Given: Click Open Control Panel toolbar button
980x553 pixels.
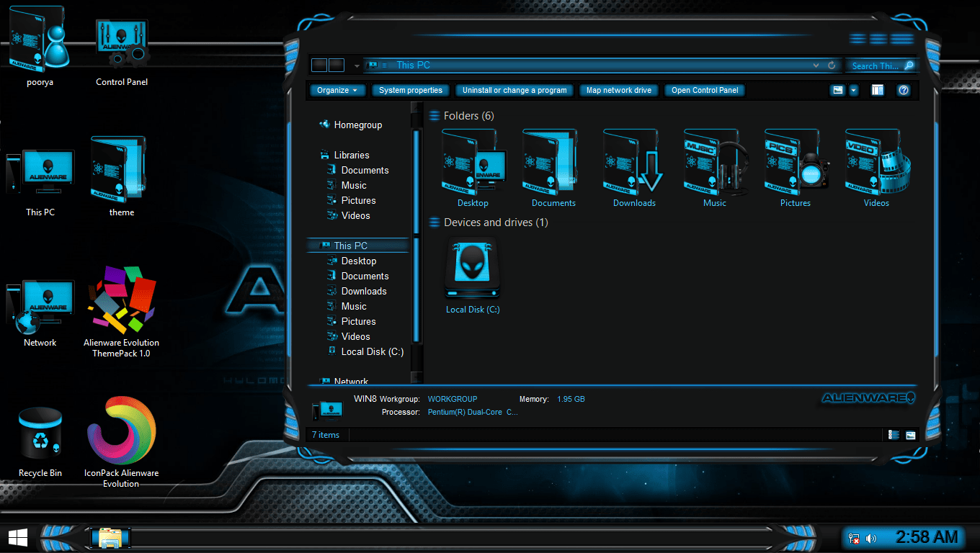Looking at the screenshot, I should point(705,90).
